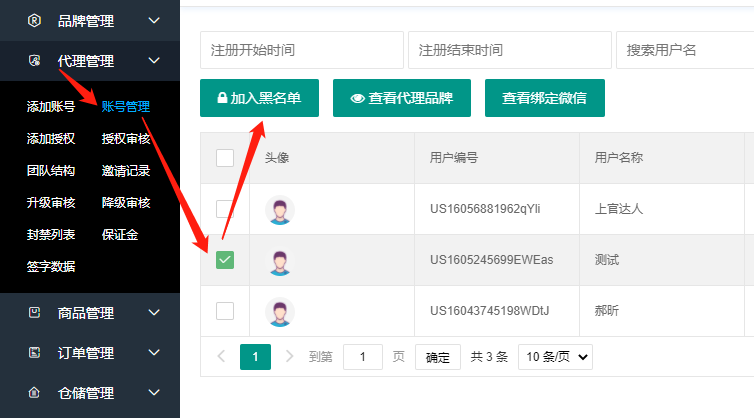754x418 pixels.
Task: Open 账号管理 in the sidebar
Action: click(x=126, y=107)
